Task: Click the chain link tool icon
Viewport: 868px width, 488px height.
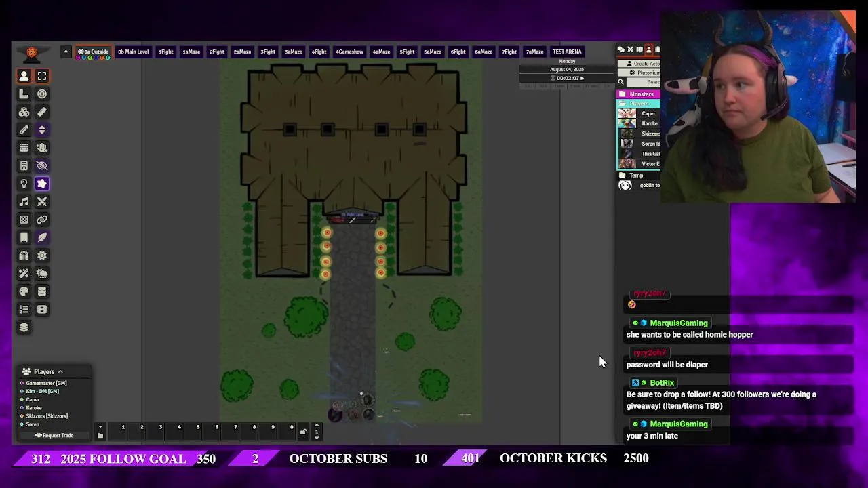Action: click(42, 220)
